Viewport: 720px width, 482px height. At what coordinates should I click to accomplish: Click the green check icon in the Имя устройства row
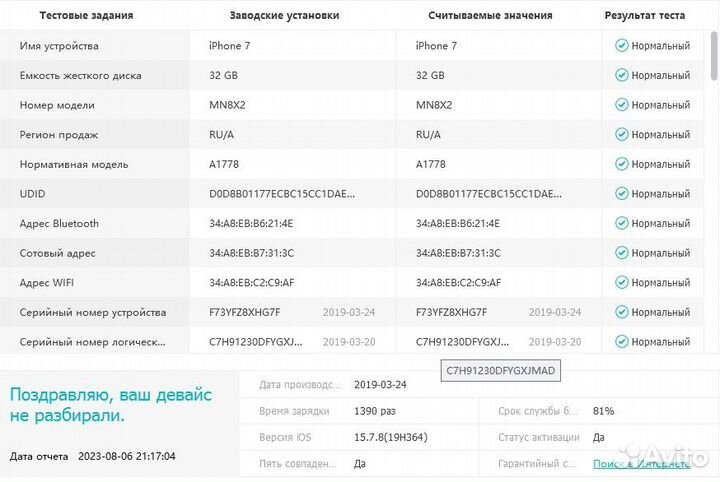click(621, 46)
